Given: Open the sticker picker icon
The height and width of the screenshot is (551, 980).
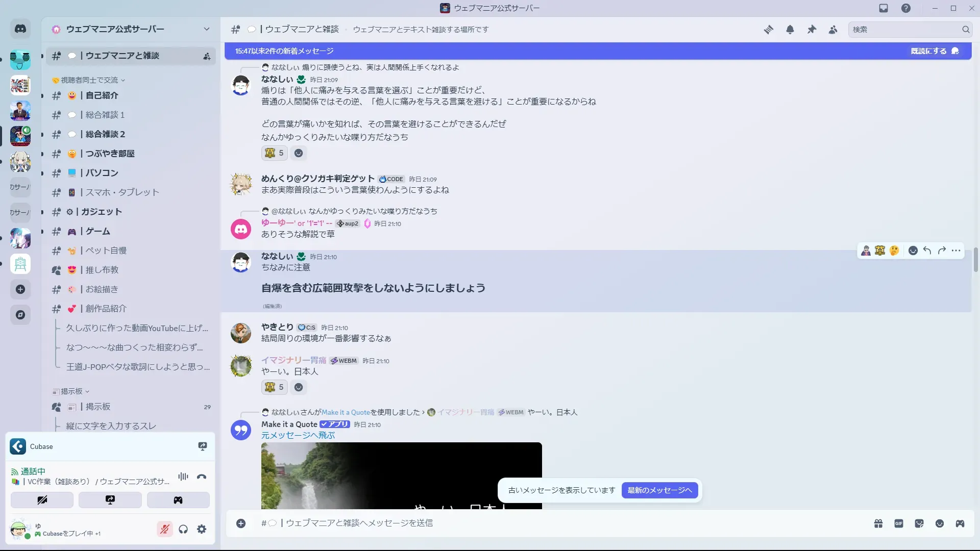Looking at the screenshot, I should 919,523.
